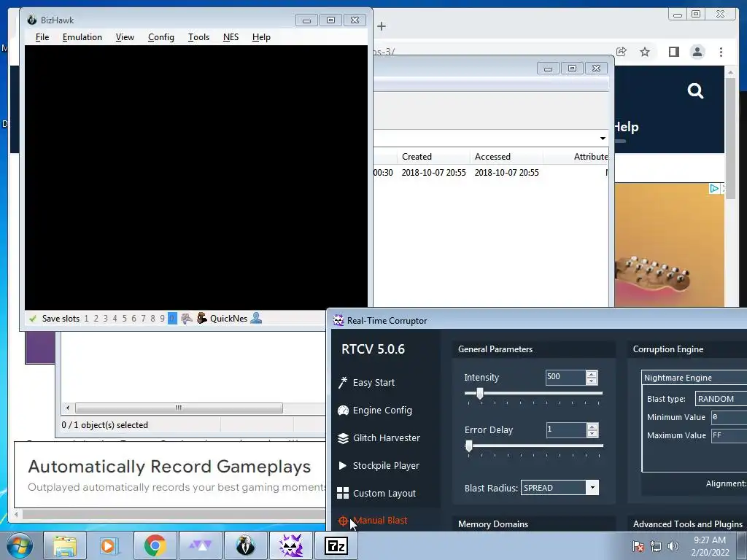Increase Intensity with the up spinner arrow
The image size is (747, 560).
point(591,374)
